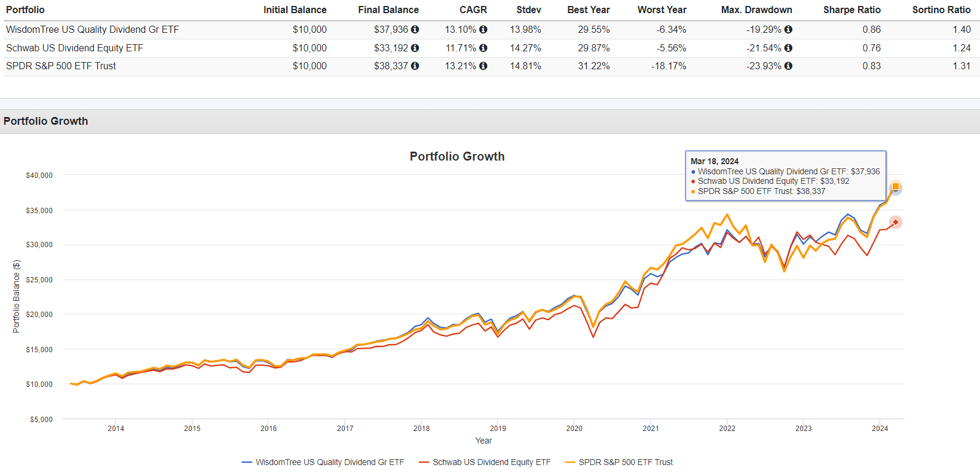Click the info icon beside WisdomTree's final balance
This screenshot has width=980, height=474.
[416, 29]
